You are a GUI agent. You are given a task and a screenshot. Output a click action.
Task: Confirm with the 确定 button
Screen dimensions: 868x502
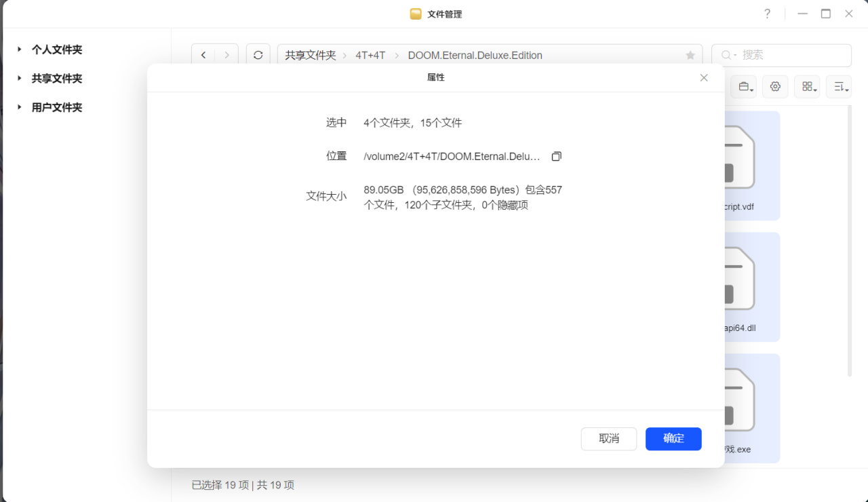pos(673,439)
